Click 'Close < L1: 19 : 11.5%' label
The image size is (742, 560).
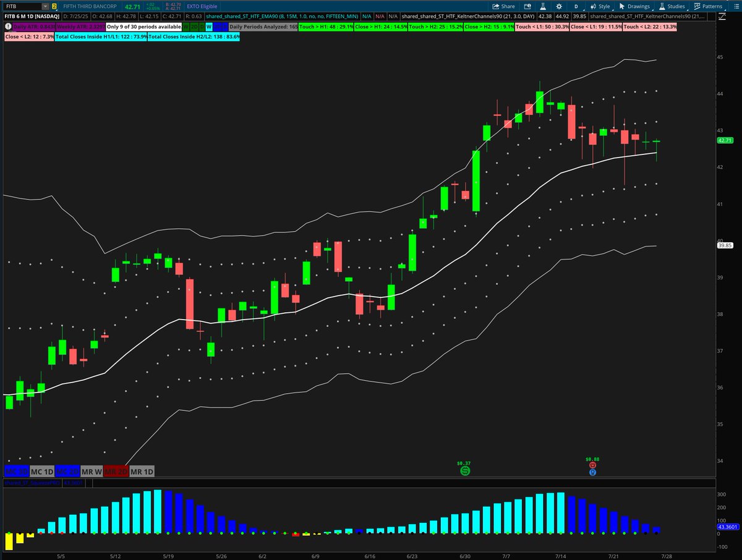(596, 27)
